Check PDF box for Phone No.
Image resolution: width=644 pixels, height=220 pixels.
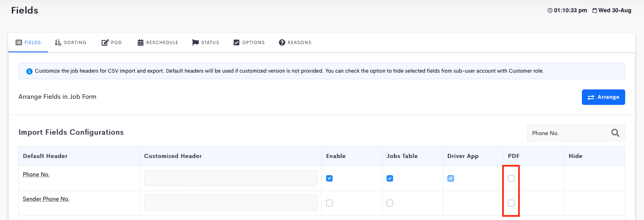pos(511,178)
